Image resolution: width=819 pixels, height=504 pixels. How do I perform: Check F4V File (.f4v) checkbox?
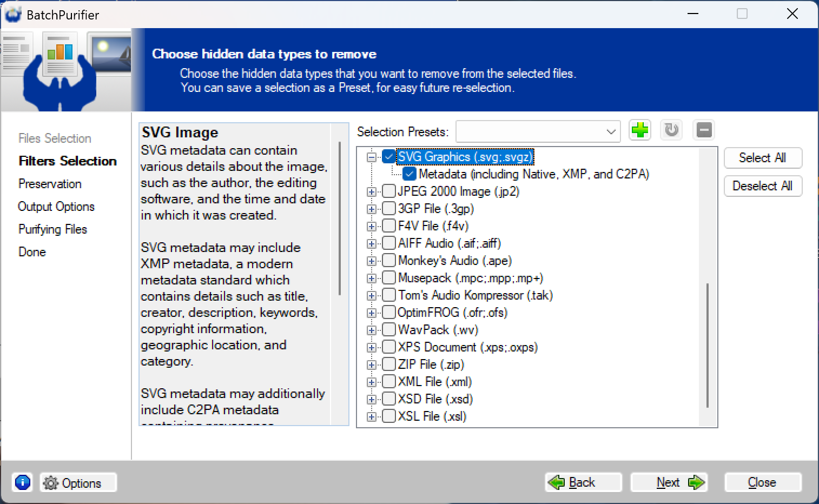coord(388,226)
